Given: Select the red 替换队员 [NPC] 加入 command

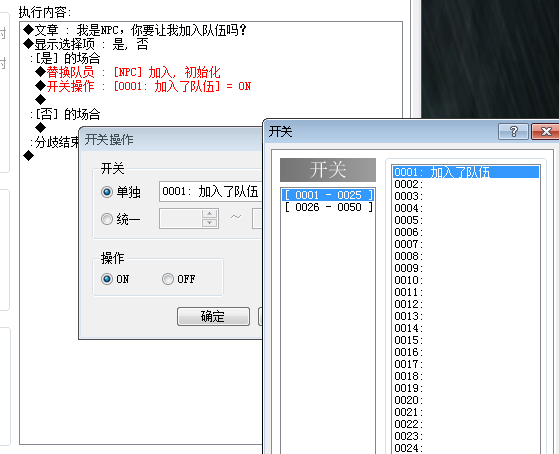Looking at the screenshot, I should point(128,72).
